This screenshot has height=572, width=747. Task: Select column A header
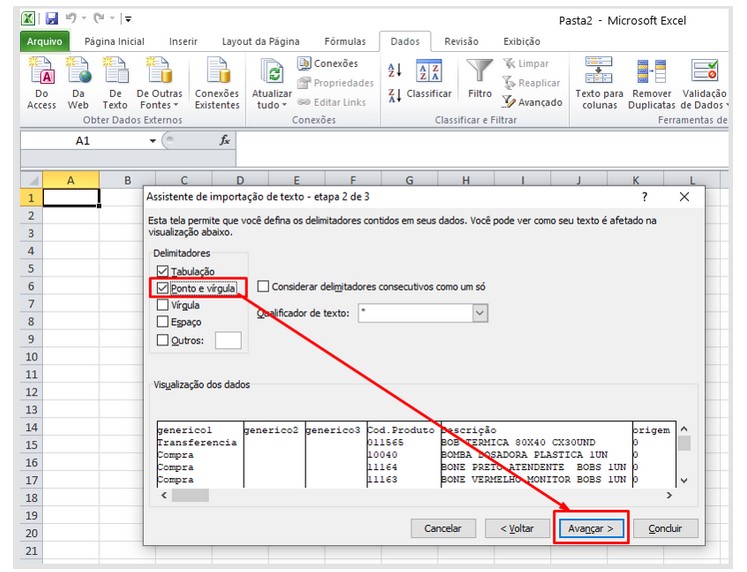pos(71,180)
